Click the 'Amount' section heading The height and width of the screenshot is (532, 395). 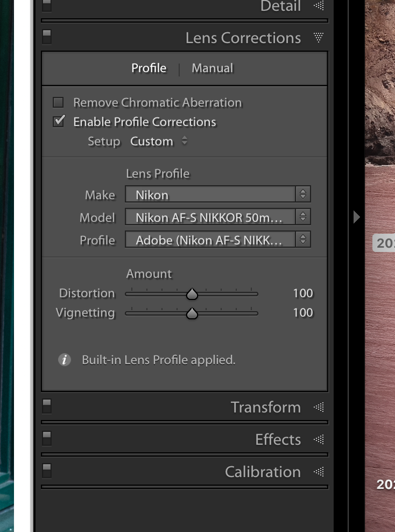[x=149, y=274]
